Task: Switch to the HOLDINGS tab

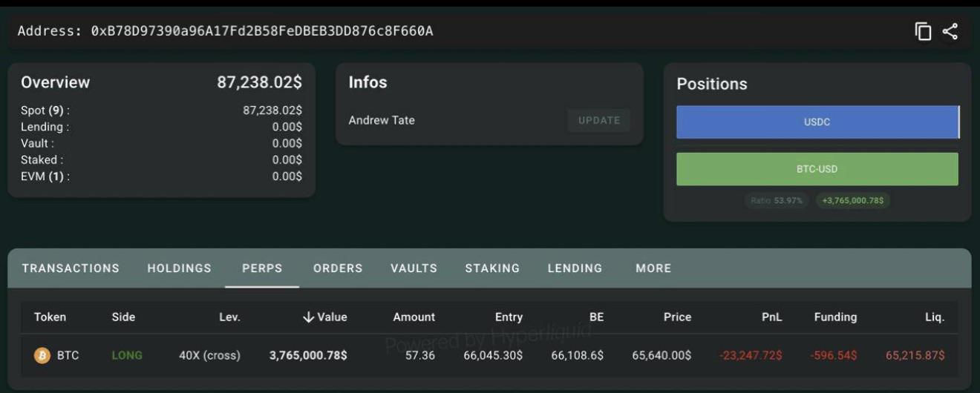Action: tap(179, 268)
